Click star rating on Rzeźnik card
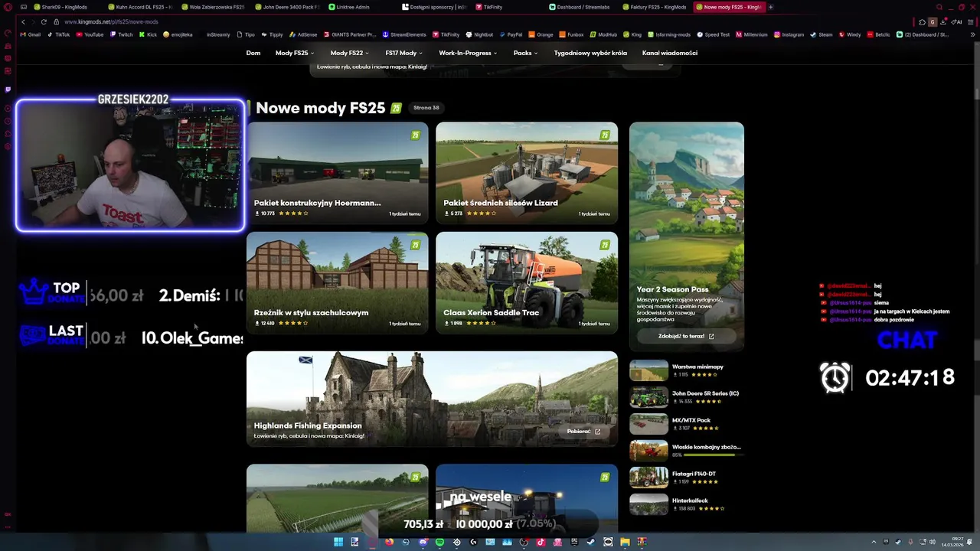This screenshot has height=551, width=980. coord(293,323)
